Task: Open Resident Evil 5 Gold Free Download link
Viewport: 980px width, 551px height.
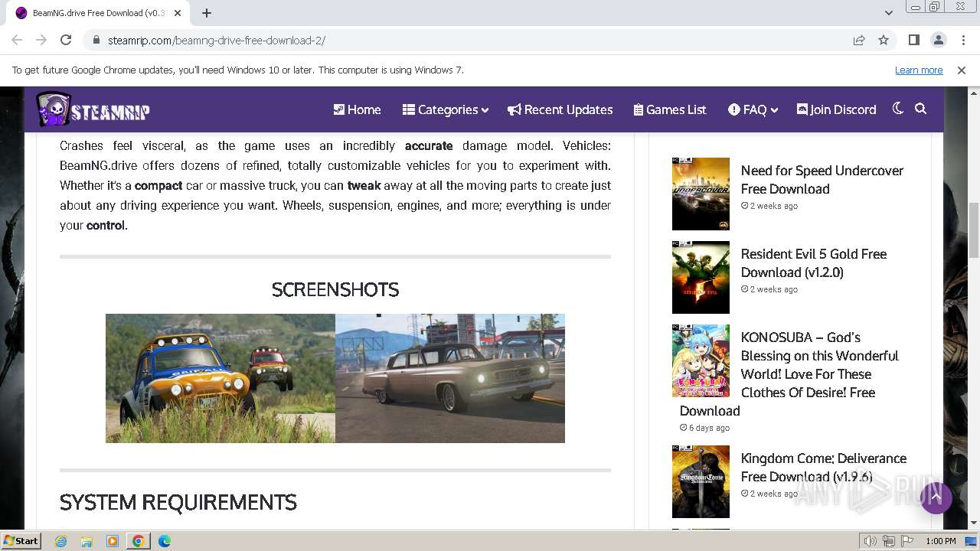Action: [813, 263]
